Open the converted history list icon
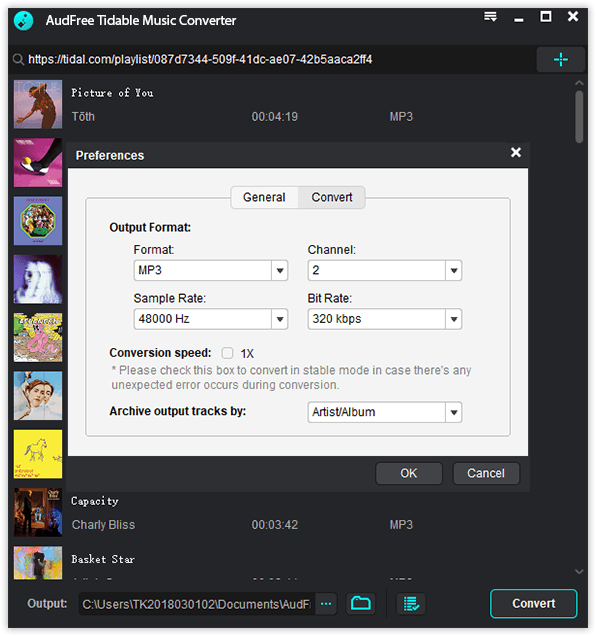This screenshot has width=596, height=636. click(411, 604)
